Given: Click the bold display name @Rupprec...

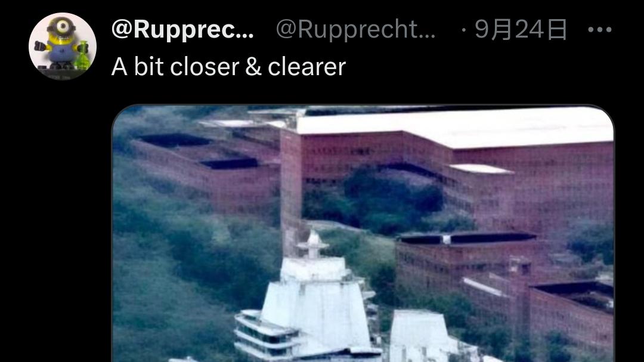Looking at the screenshot, I should pos(183,30).
